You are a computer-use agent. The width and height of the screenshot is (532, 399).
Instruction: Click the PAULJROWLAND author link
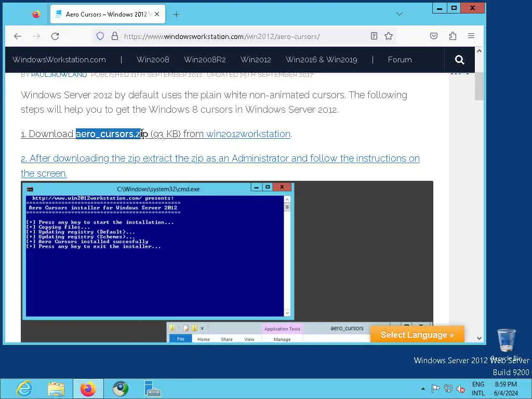pyautogui.click(x=59, y=75)
